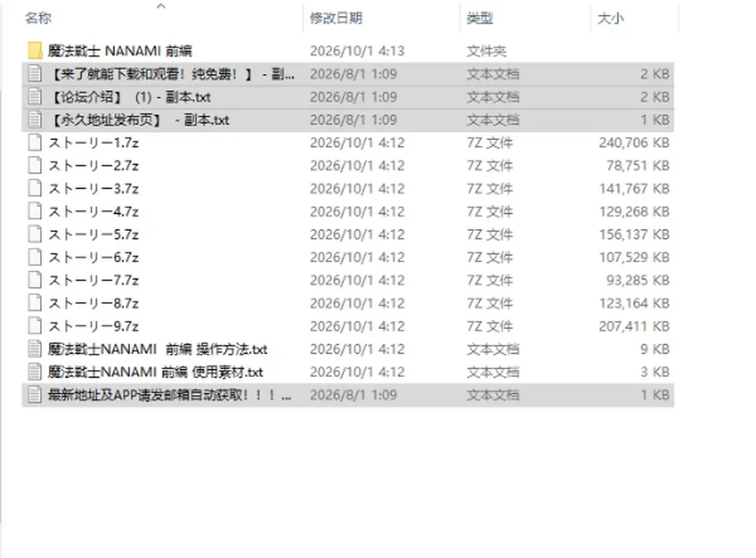Viewport: 756px width, 558px height.
Task: Click the 【论坛介绍】(1) - 副本.txt document icon
Action: click(35, 97)
